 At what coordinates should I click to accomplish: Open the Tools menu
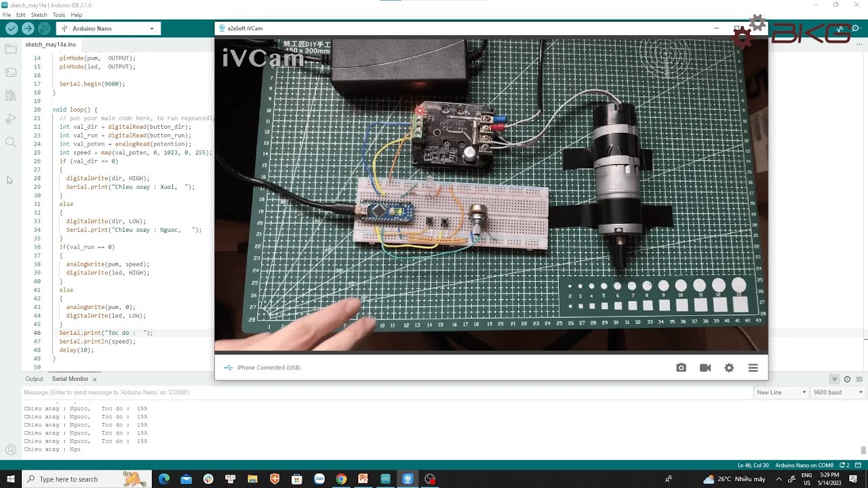pos(59,14)
